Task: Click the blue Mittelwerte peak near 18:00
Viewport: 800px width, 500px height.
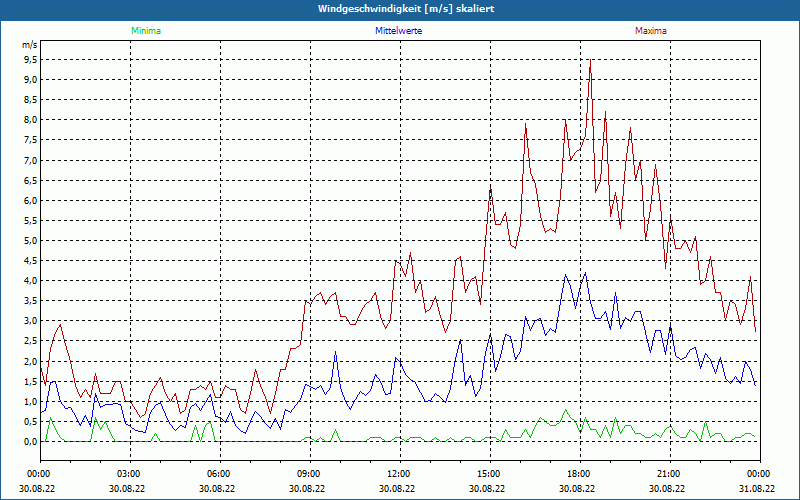Action: pos(585,273)
